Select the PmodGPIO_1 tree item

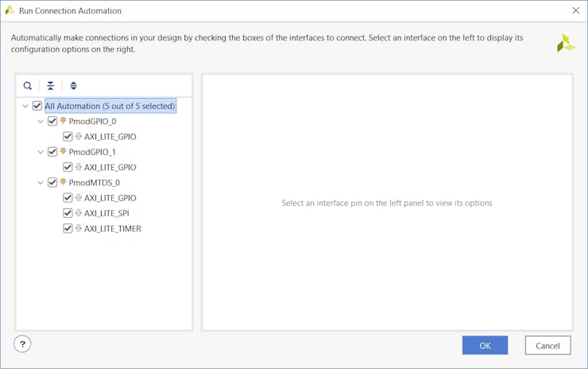click(92, 152)
